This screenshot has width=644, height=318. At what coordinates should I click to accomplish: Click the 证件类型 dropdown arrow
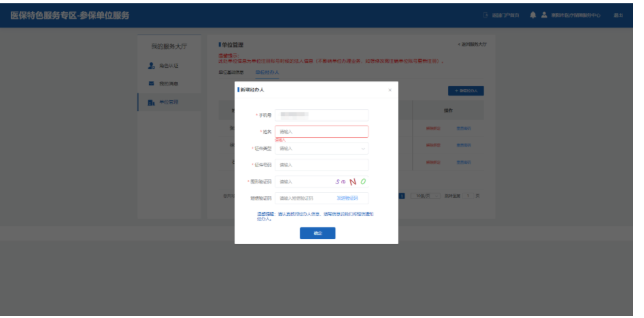(363, 149)
